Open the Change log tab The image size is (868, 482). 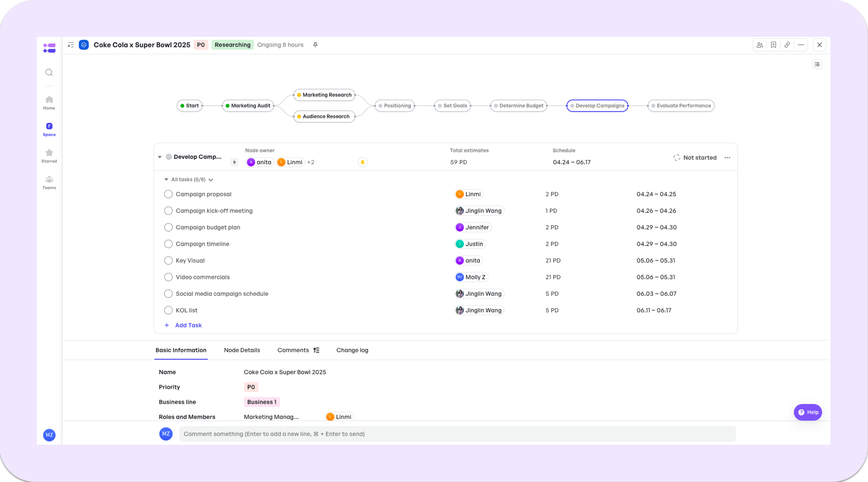[352, 350]
